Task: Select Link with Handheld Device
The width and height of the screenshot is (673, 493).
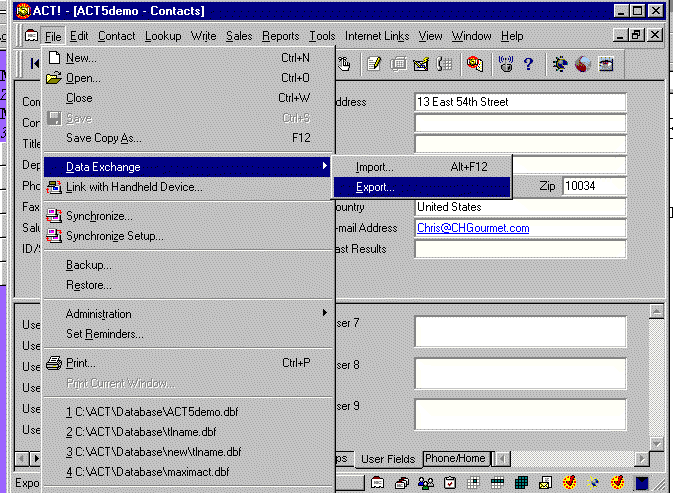Action: [188, 187]
